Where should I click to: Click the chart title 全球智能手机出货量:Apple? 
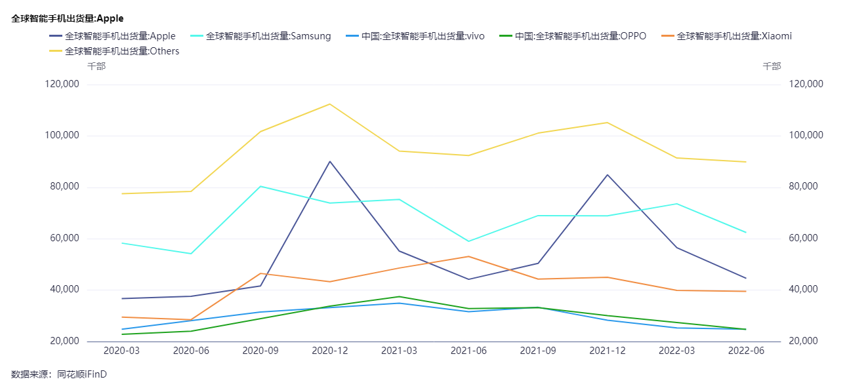pyautogui.click(x=68, y=18)
